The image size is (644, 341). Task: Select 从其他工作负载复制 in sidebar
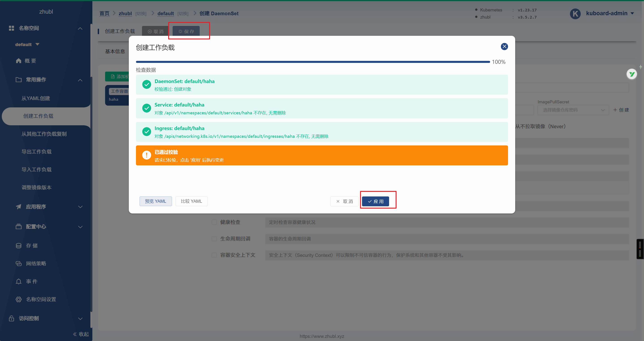click(44, 134)
